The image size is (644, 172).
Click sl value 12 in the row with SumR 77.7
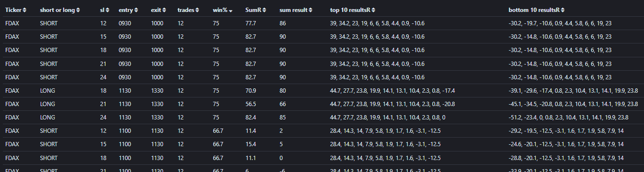103,23
